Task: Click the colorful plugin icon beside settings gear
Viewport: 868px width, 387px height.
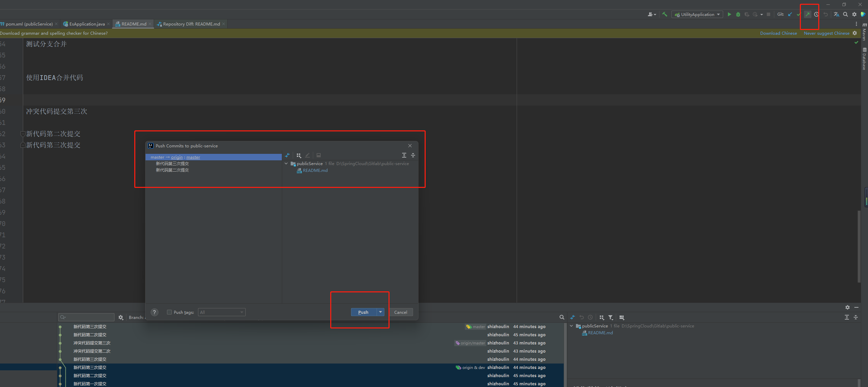Action: (863, 14)
